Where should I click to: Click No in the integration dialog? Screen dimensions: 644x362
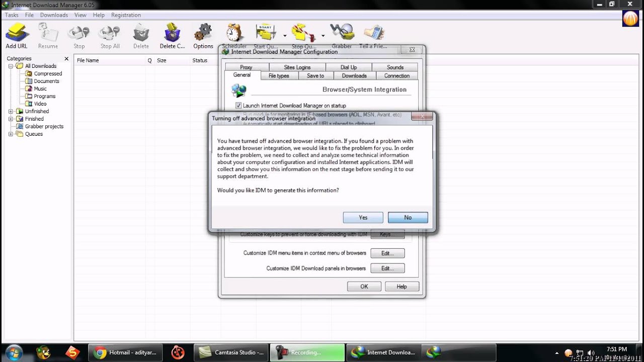click(408, 218)
